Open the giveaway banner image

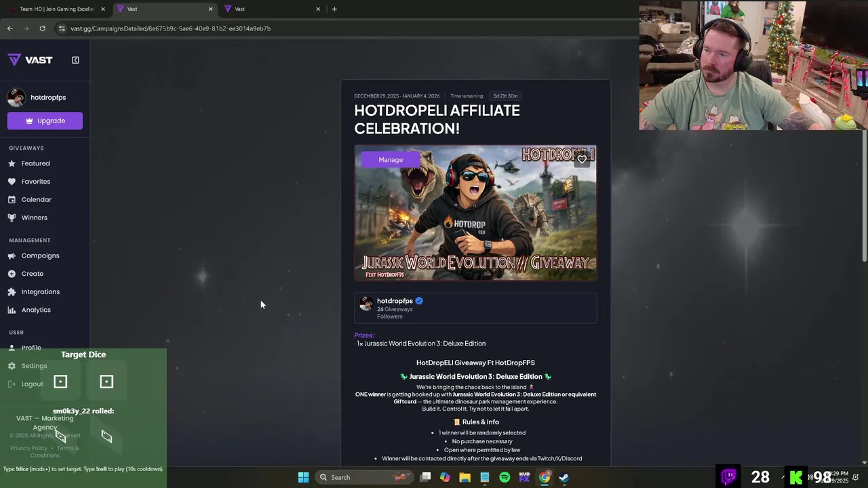pos(475,213)
